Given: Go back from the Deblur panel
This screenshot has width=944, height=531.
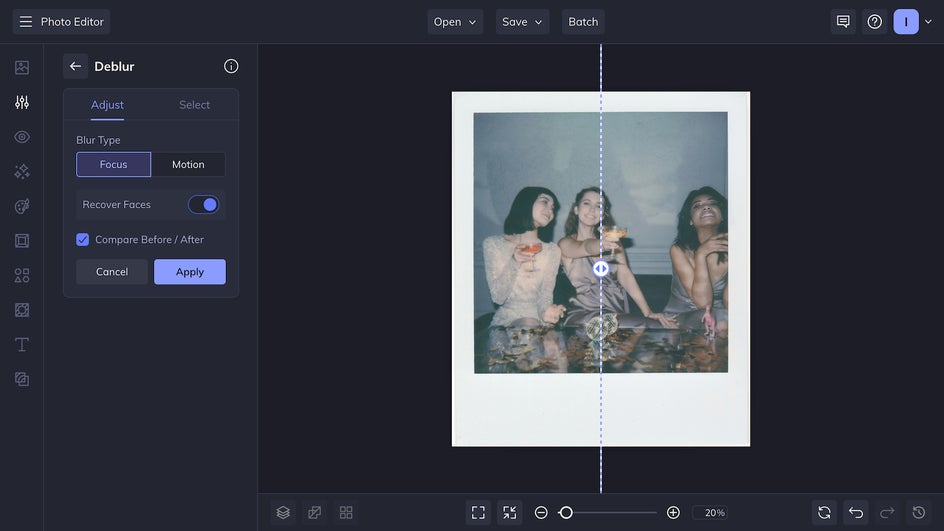Looking at the screenshot, I should point(75,66).
